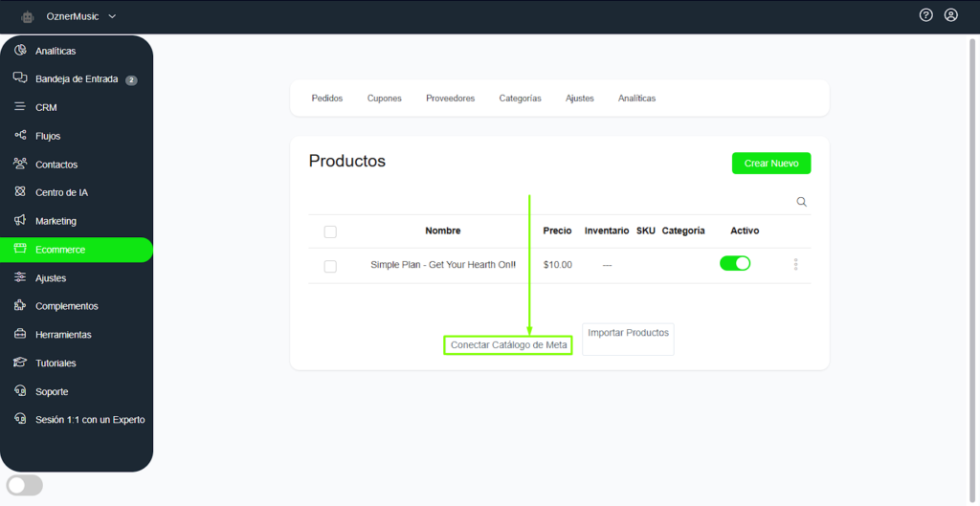The width and height of the screenshot is (980, 506).
Task: Open help question mark icon
Action: coord(925,15)
